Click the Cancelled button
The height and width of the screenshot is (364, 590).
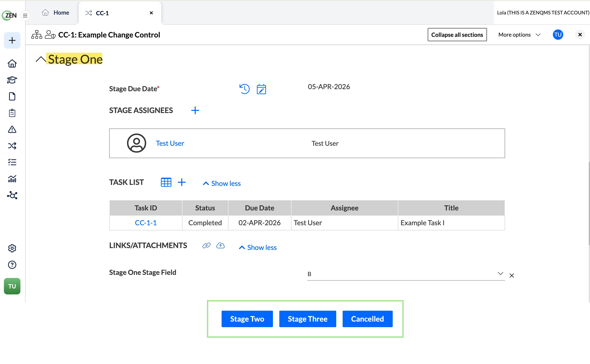tap(367, 319)
